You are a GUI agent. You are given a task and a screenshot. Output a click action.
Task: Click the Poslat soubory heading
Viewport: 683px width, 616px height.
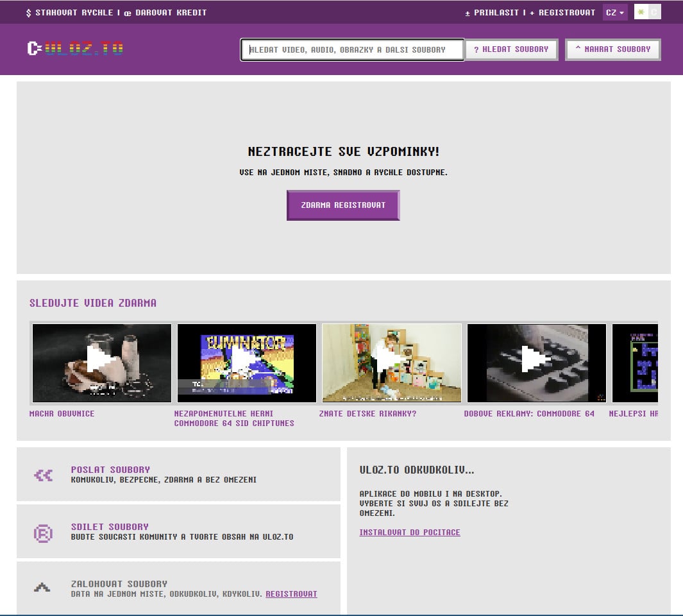tap(111, 470)
